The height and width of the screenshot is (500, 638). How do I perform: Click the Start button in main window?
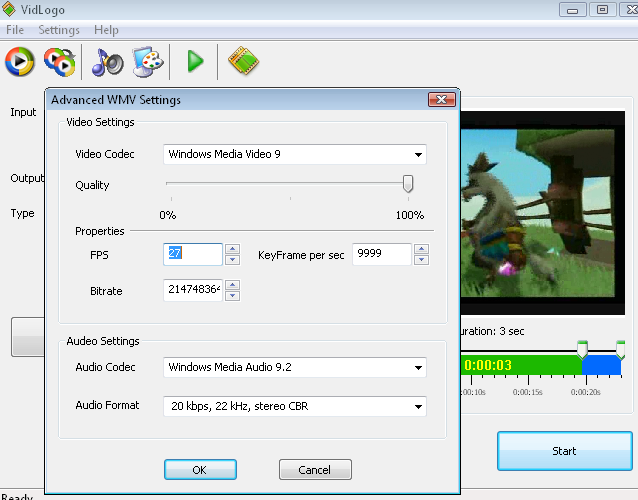(564, 451)
